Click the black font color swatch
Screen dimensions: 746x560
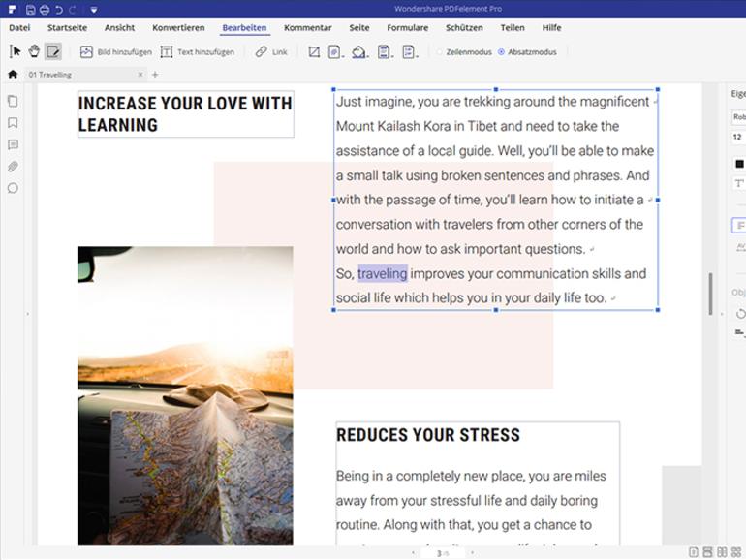pos(739,164)
